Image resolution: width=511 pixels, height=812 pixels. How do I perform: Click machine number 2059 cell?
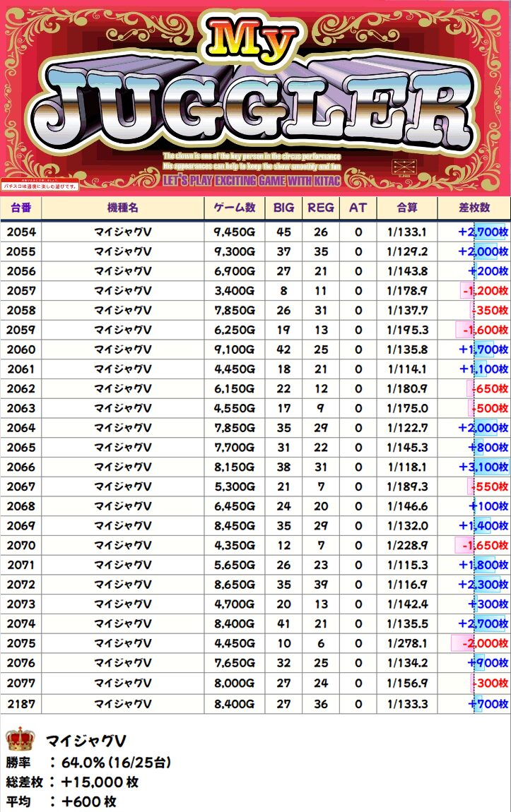[x=21, y=330]
